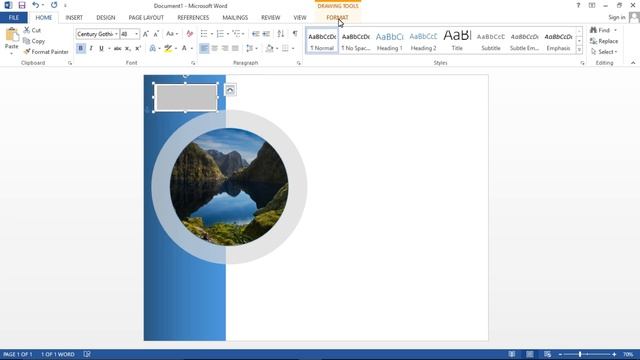Click Sign in link
640x360 pixels.
tap(616, 17)
